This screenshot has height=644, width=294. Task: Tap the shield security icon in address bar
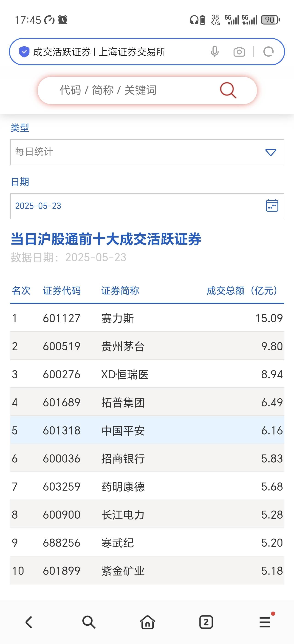(24, 52)
